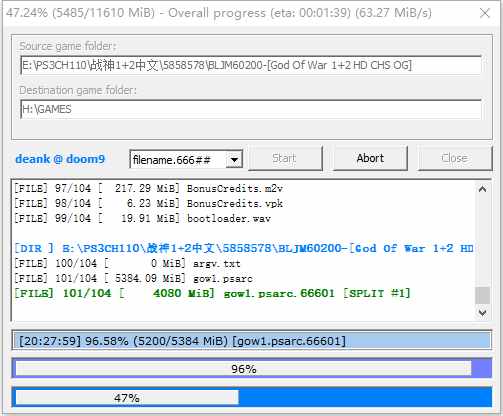Select the argv.txt log row
This screenshot has height=416, width=503.
127,263
